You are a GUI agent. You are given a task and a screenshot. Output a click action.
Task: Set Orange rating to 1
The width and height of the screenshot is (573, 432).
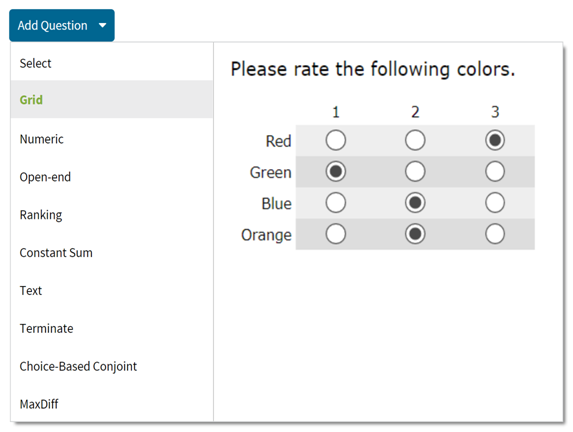point(335,234)
